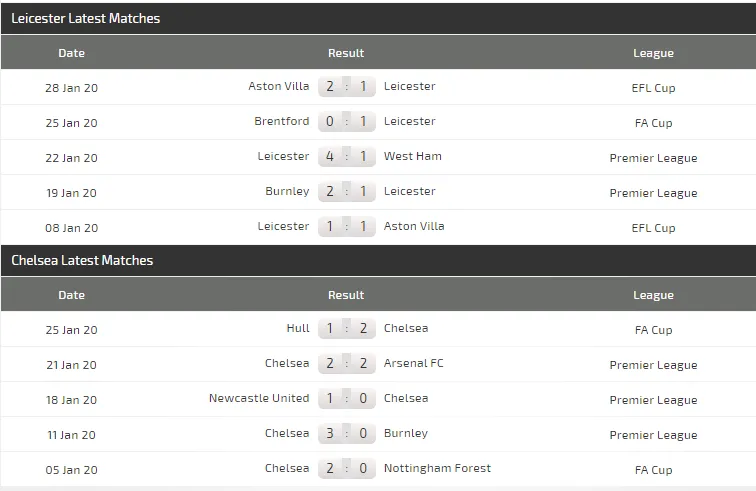Click the Leicester Latest Matches header

pyautogui.click(x=86, y=18)
